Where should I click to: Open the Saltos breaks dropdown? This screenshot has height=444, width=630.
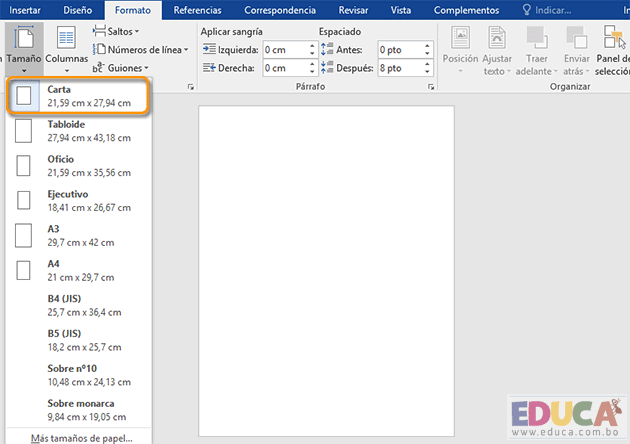(116, 31)
